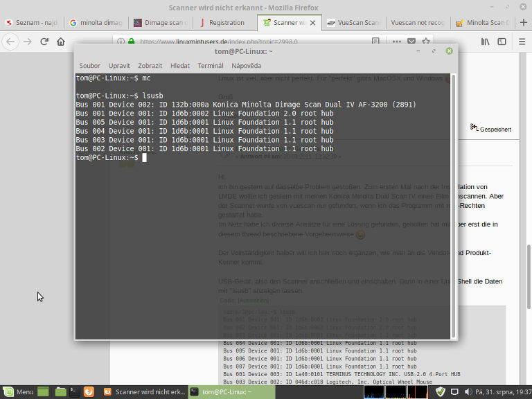
Task: Switch to Firefox window in taskbar
Action: 145,392
